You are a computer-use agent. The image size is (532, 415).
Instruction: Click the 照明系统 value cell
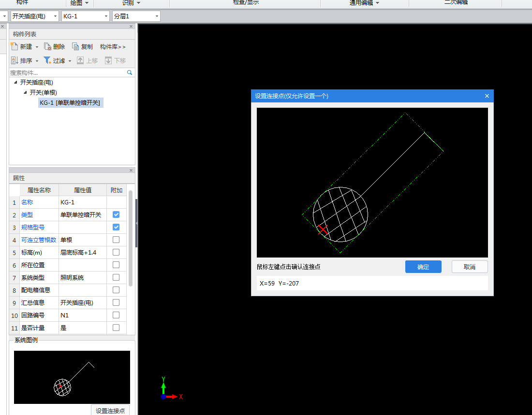tap(82, 277)
